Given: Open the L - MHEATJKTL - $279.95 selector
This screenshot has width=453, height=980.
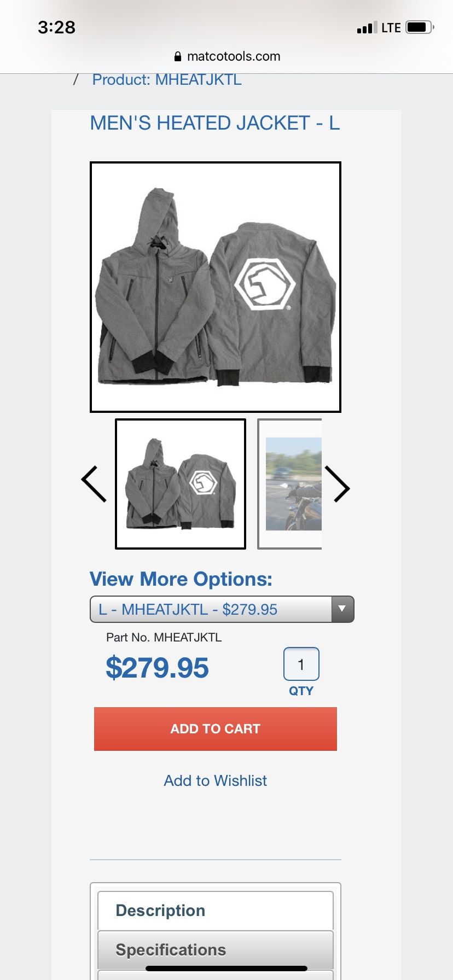Looking at the screenshot, I should click(x=222, y=609).
